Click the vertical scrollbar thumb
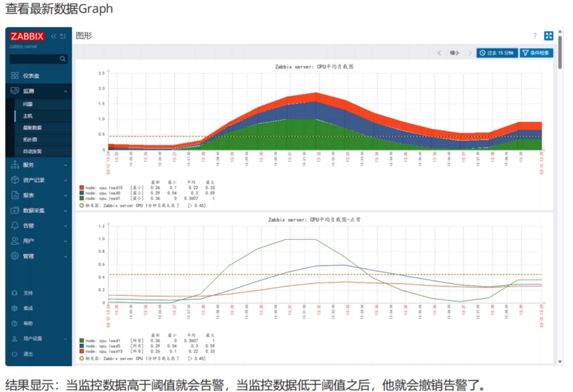This screenshot has height=392, width=573. click(x=560, y=53)
